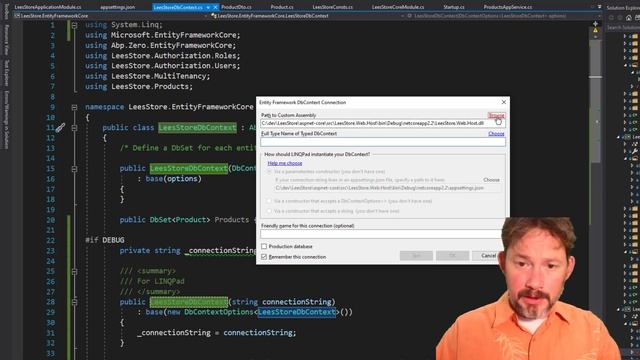640x360 pixels.
Task: Open the Startup.cs tab
Action: (x=454, y=7)
